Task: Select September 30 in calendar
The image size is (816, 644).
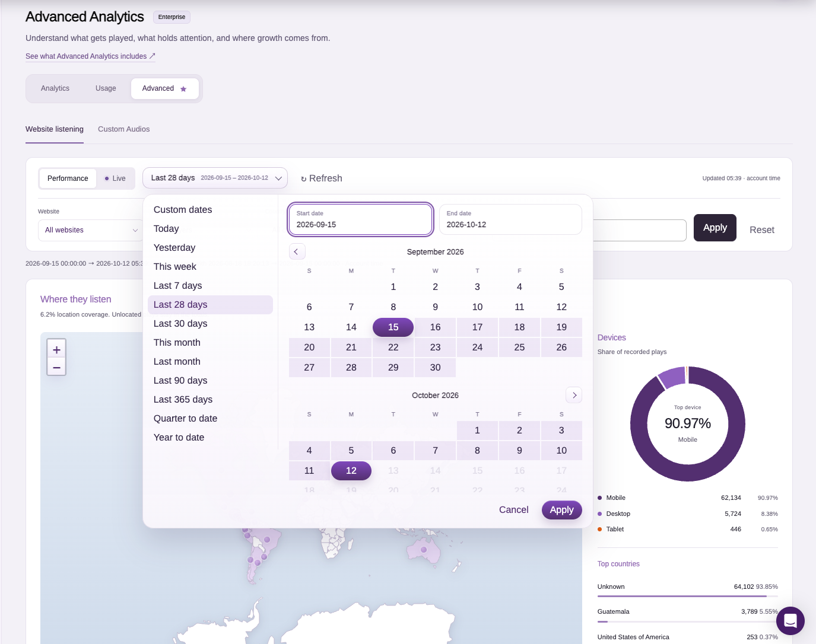Action: pyautogui.click(x=435, y=368)
